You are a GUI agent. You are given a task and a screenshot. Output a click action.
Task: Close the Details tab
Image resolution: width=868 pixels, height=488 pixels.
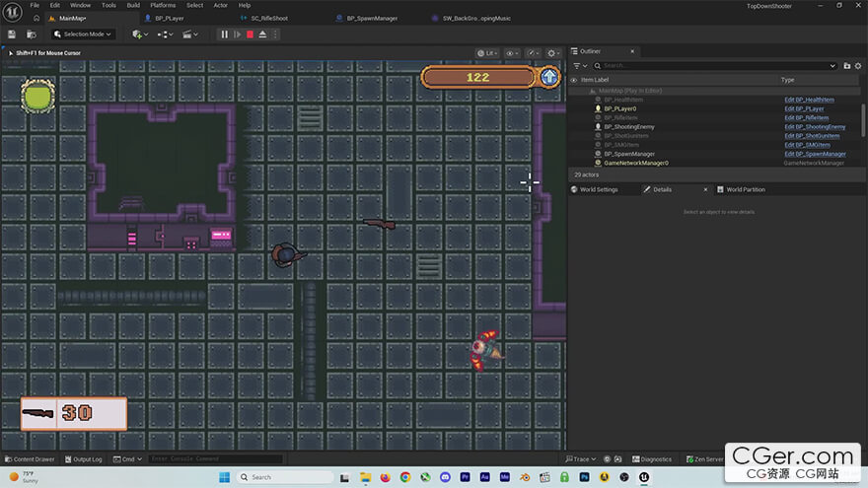click(x=705, y=189)
